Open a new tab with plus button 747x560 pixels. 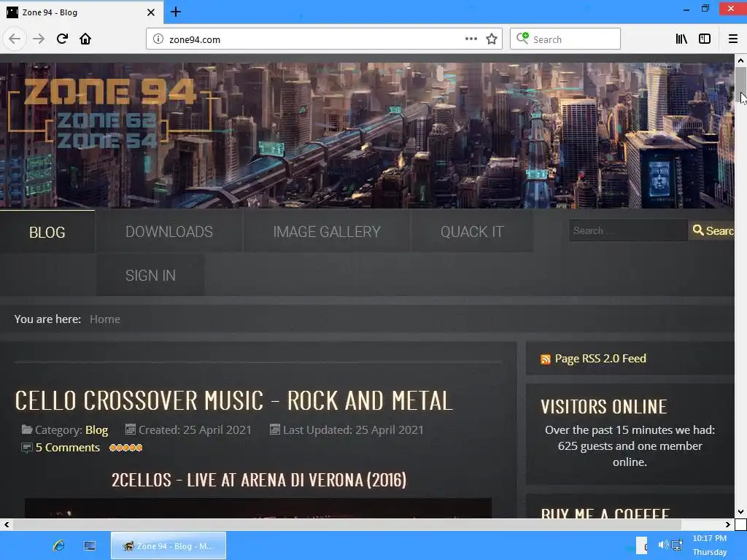(x=176, y=12)
